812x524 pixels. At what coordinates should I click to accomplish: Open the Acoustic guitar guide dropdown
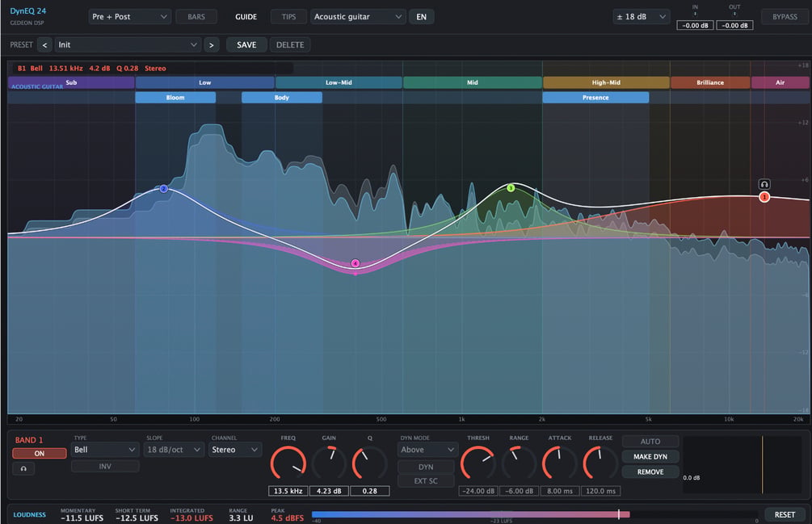358,17
